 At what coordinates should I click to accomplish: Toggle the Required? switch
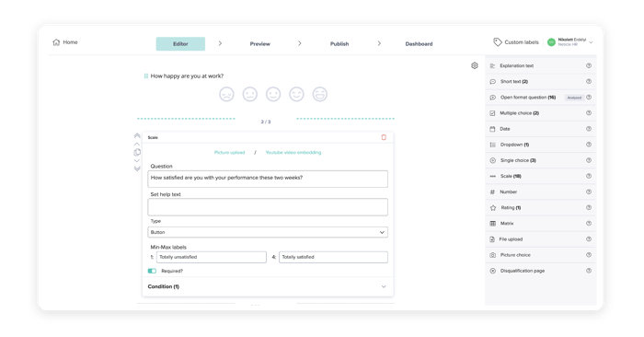pos(152,271)
